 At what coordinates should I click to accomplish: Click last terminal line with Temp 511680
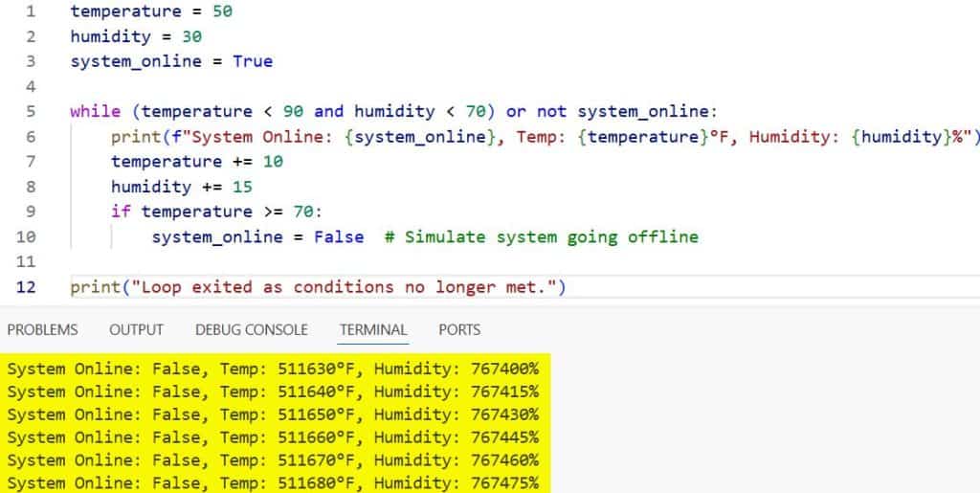point(273,482)
